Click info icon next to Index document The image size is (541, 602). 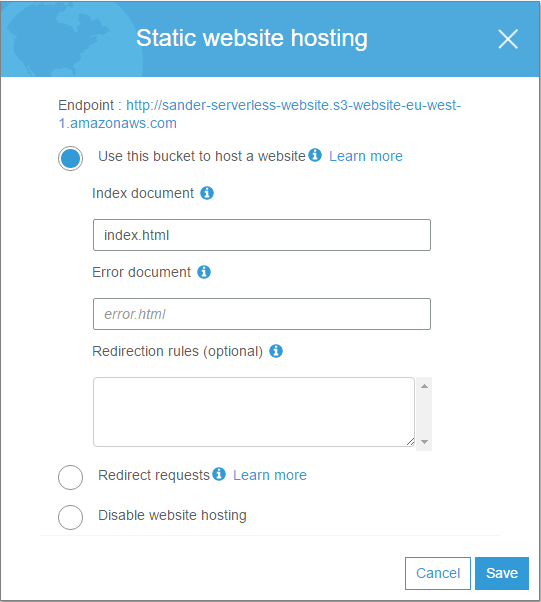[207, 193]
